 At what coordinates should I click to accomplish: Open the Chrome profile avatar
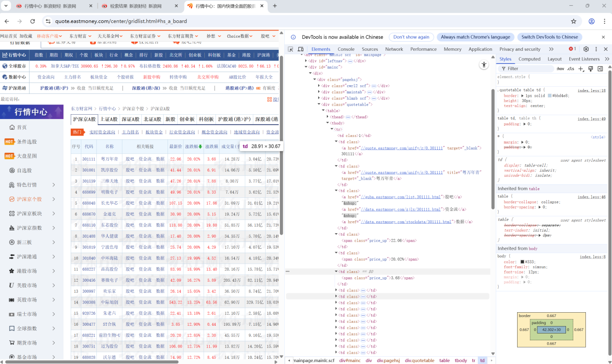(592, 21)
